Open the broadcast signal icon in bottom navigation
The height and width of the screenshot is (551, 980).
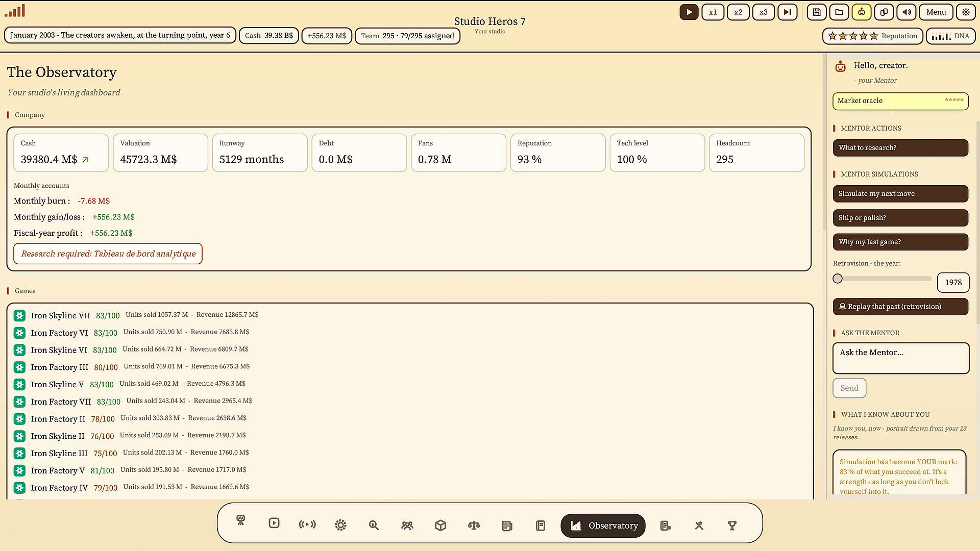pos(307,524)
